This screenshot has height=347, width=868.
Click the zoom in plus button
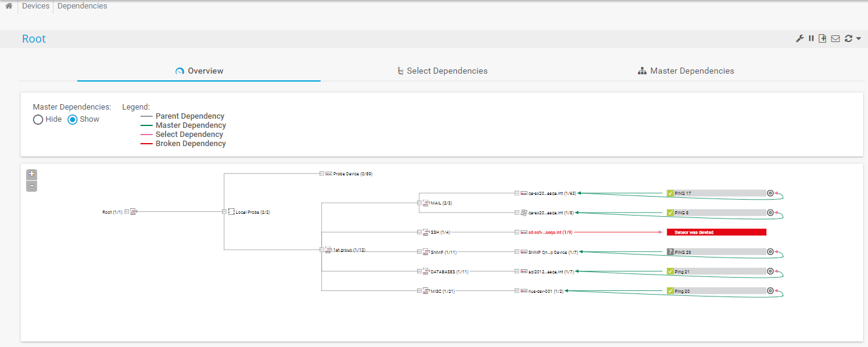[x=32, y=174]
